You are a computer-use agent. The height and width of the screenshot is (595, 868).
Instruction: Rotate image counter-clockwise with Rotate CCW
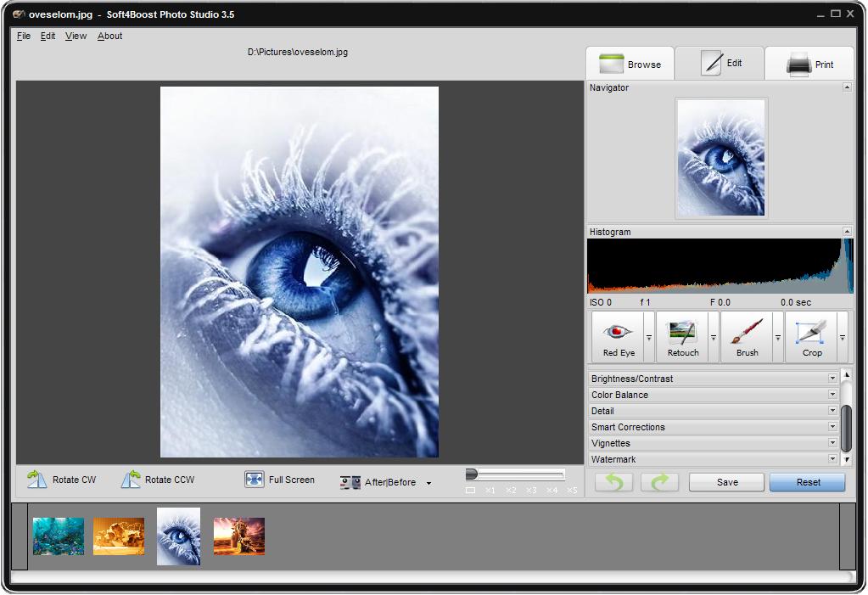point(158,480)
